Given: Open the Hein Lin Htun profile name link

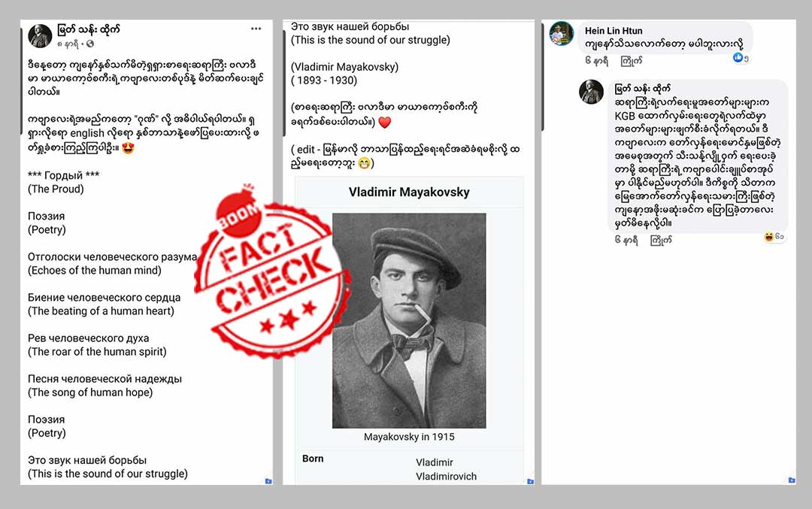Looking at the screenshot, I should (614, 31).
